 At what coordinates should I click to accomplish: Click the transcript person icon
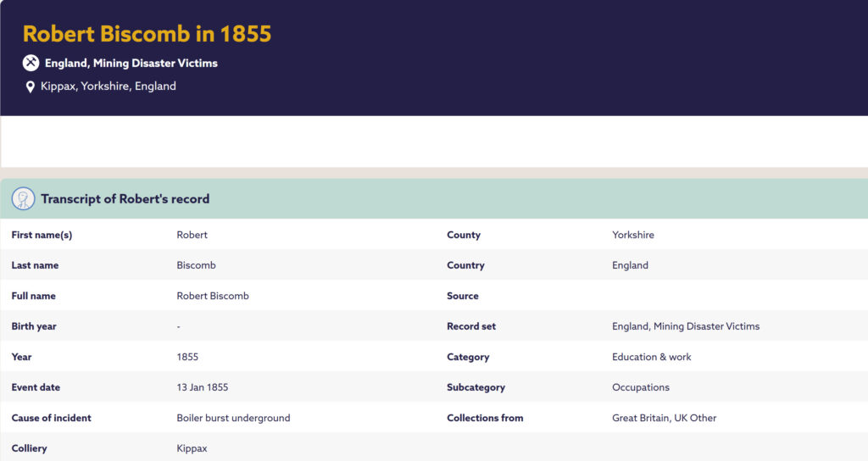pos(23,199)
